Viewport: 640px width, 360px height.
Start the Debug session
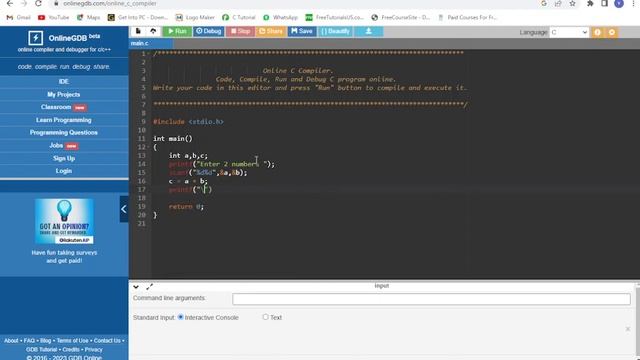[208, 31]
